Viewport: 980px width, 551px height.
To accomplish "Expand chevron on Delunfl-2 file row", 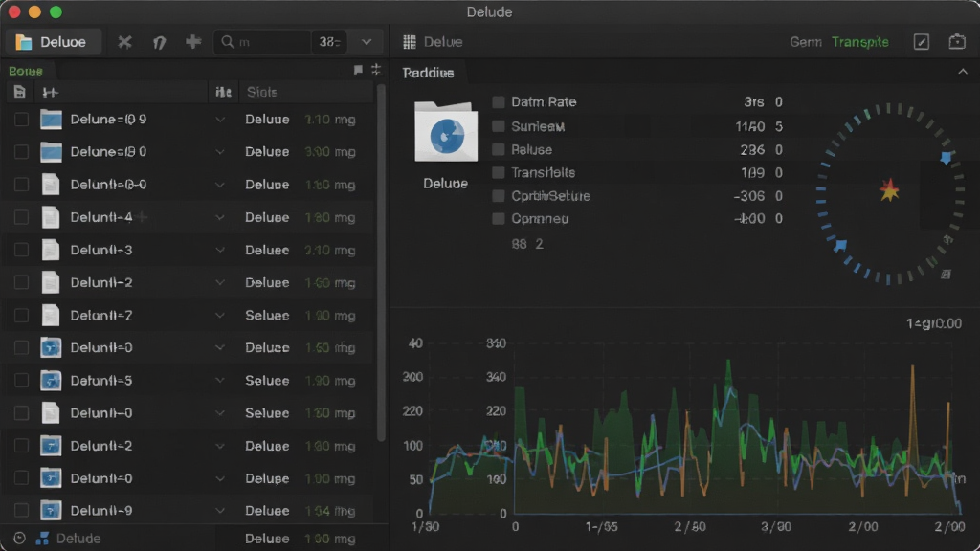I will 220,282.
